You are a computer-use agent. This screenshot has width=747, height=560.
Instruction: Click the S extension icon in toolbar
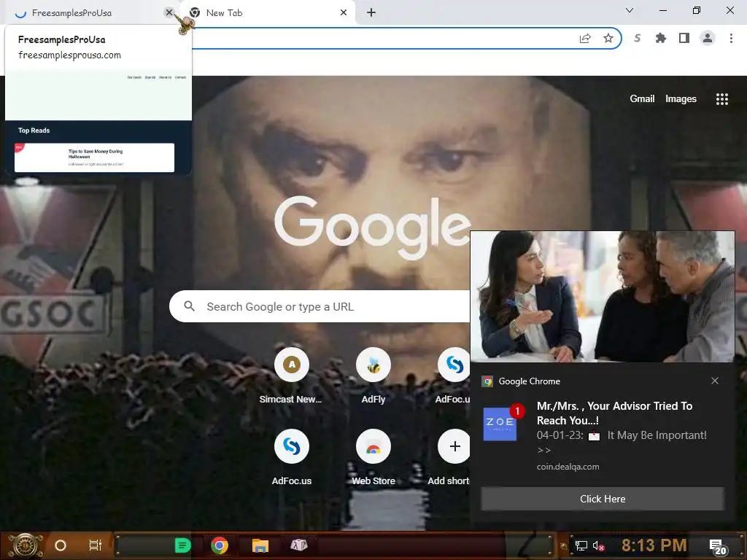pos(638,38)
